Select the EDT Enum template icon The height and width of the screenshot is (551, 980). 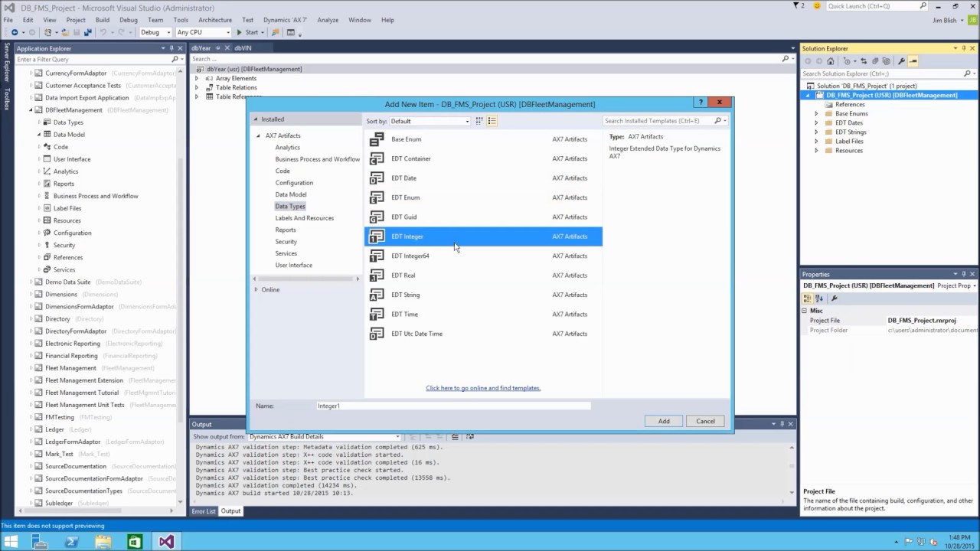(377, 197)
